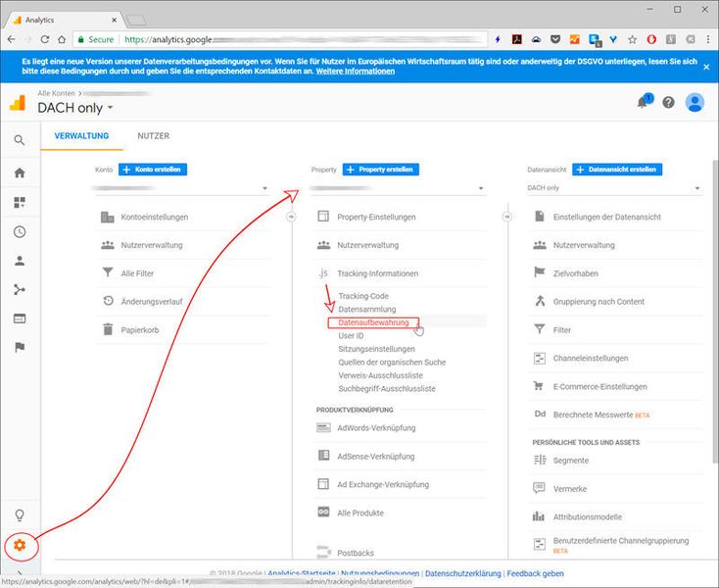Viewport: 719px width, 588px height.
Task: Open Audience person icon in sidebar
Action: 20,261
